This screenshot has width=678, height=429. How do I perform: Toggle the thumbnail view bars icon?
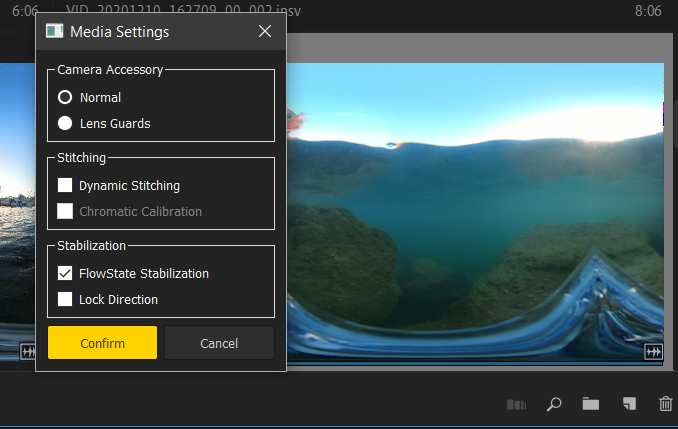(x=516, y=405)
